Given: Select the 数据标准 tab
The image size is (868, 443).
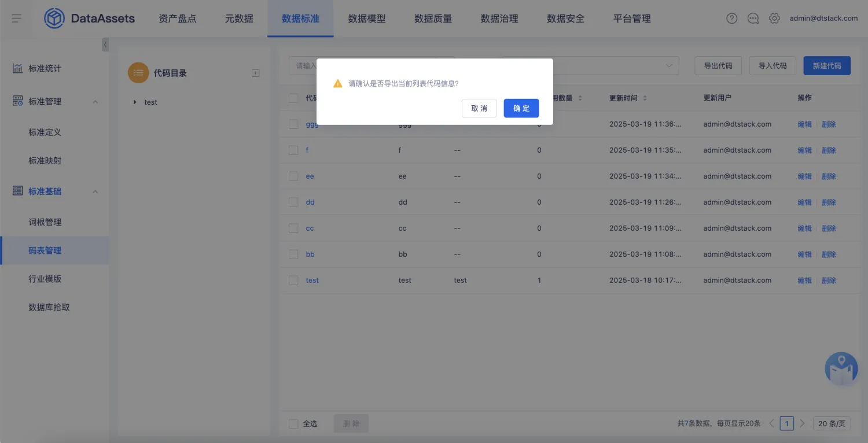Looking at the screenshot, I should [300, 19].
